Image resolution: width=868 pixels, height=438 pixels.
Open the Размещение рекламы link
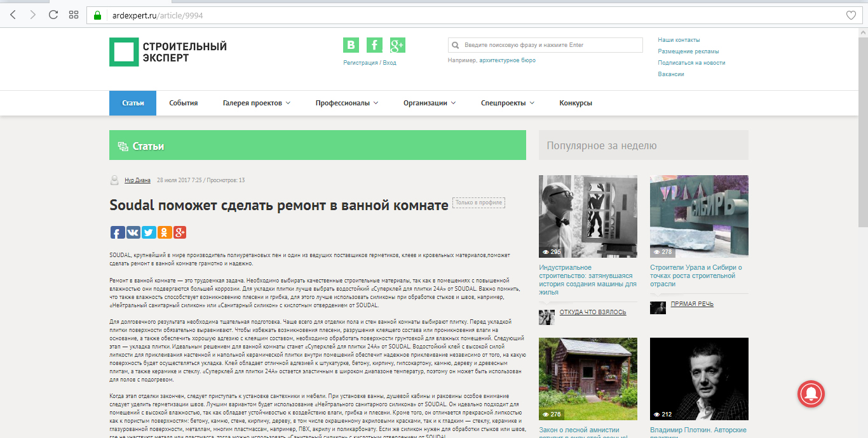[x=688, y=51]
